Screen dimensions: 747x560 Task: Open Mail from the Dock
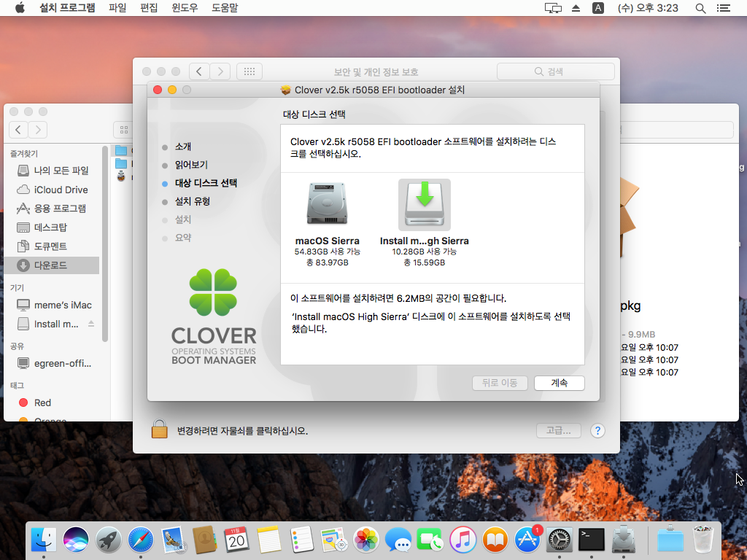tap(172, 540)
